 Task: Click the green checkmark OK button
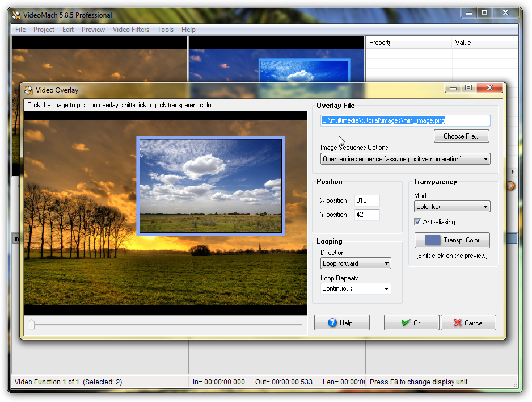411,323
